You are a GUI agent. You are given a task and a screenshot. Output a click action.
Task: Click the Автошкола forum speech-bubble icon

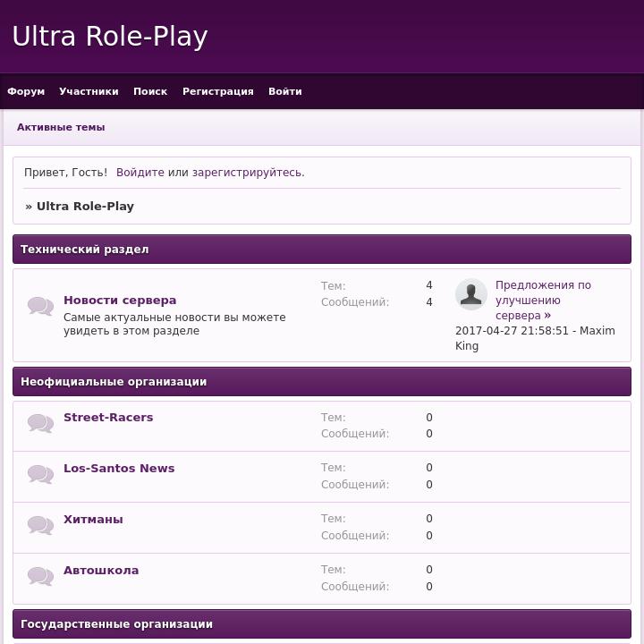click(40, 577)
